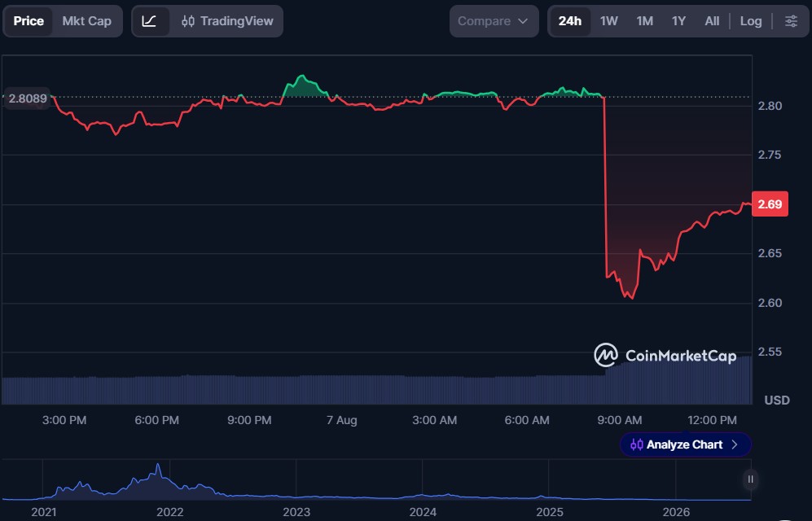Click the 2026 label in the overview timeline

(676, 512)
